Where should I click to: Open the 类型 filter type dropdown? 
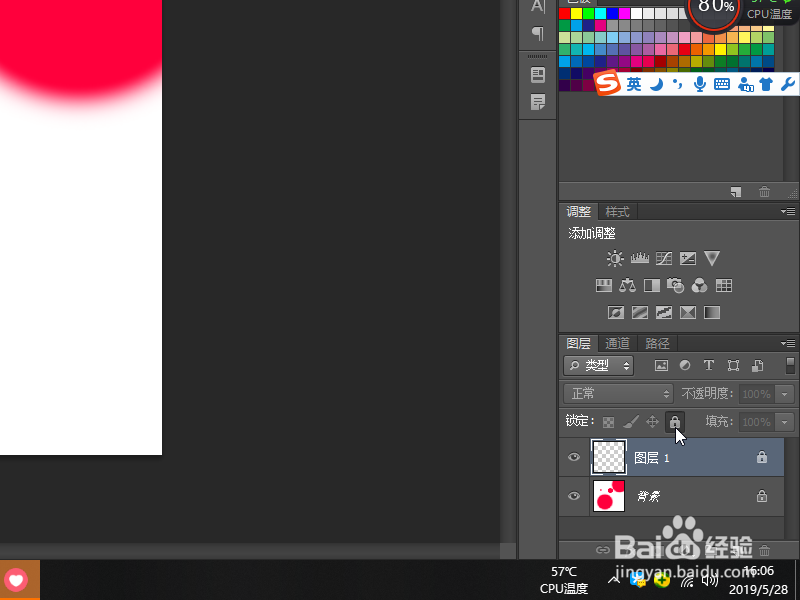click(599, 366)
